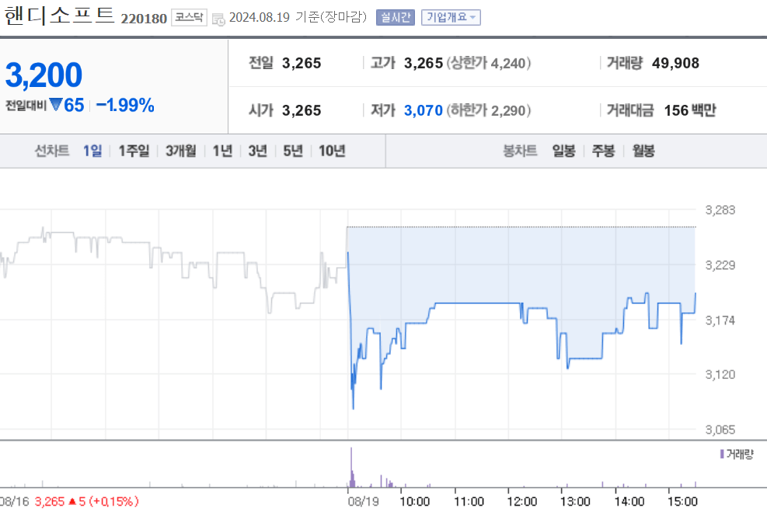
Task: Select the 3년 line chart tab
Action: coord(258,151)
